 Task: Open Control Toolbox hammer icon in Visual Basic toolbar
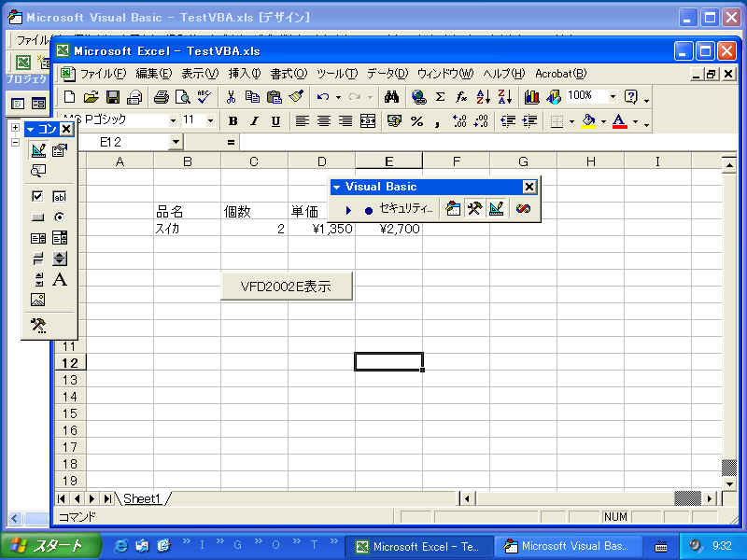click(x=474, y=209)
